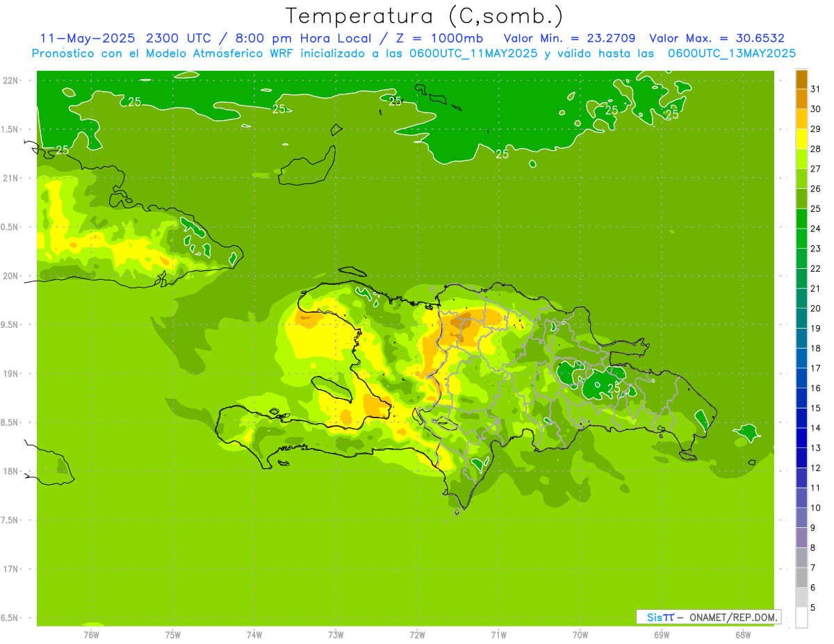The image size is (834, 644).
Task: Click the legend value "5"
Action: (x=813, y=609)
